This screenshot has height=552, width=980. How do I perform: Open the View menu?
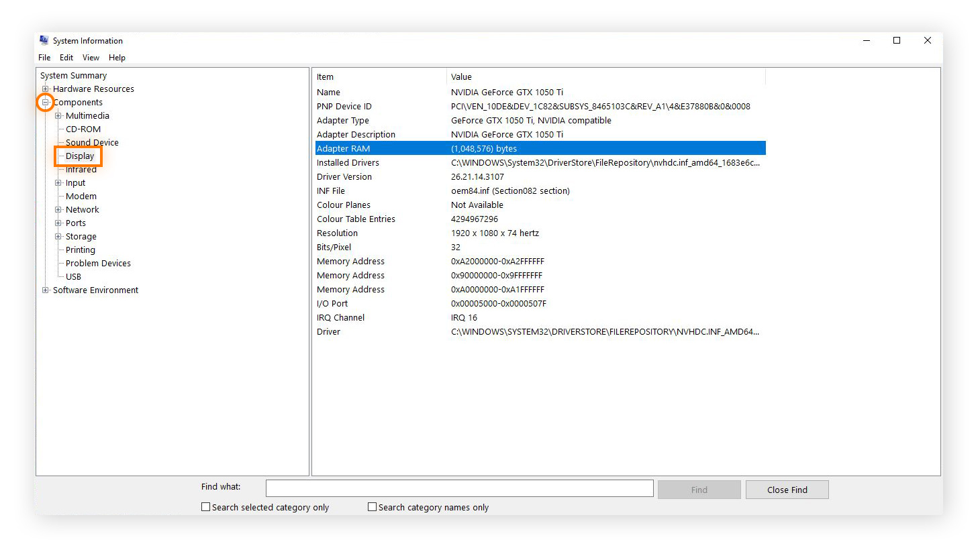coord(91,58)
